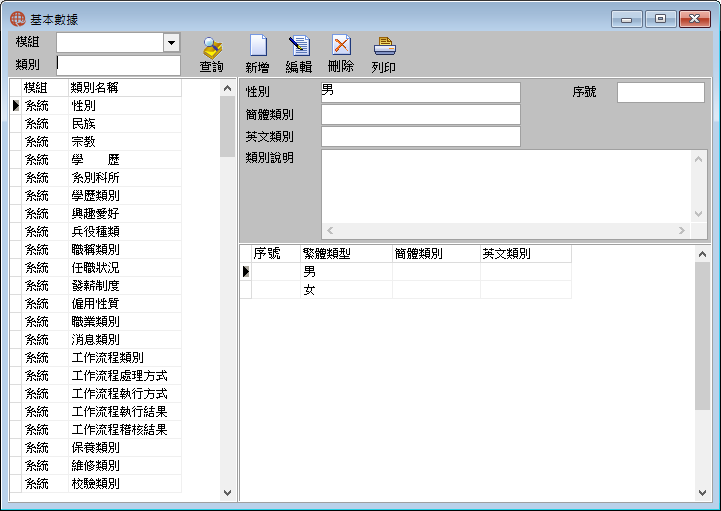Image resolution: width=721 pixels, height=511 pixels.
Task: Select the 女 row in detail grid
Action: (406, 290)
